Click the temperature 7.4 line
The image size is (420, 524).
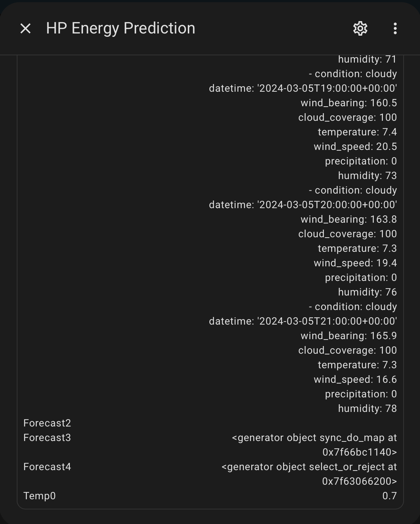(357, 132)
